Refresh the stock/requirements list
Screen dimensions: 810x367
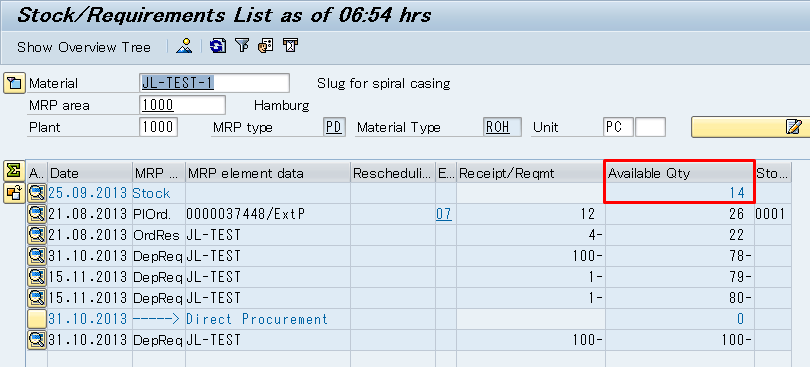(217, 46)
